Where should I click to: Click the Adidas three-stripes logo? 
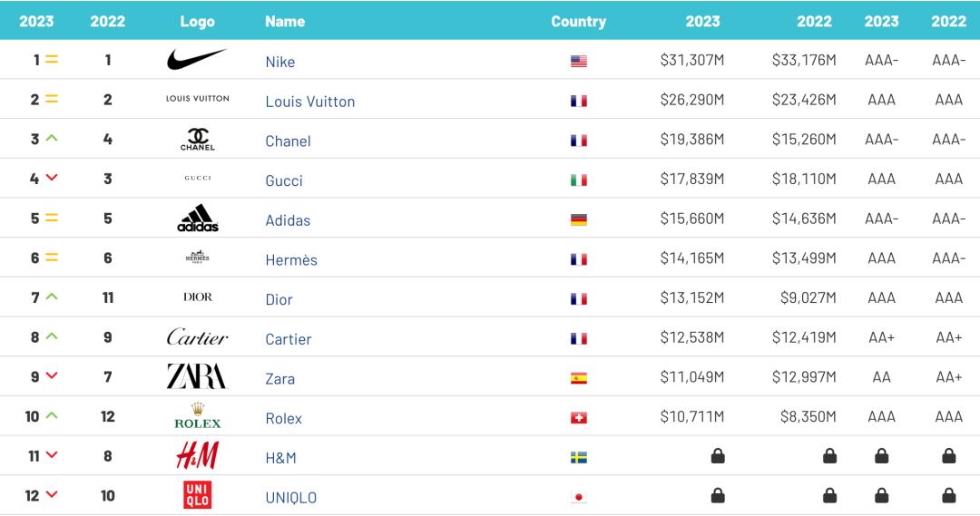click(197, 219)
